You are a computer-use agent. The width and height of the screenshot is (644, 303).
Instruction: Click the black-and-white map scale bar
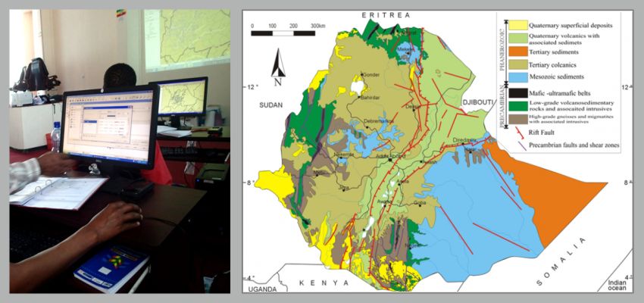click(283, 33)
